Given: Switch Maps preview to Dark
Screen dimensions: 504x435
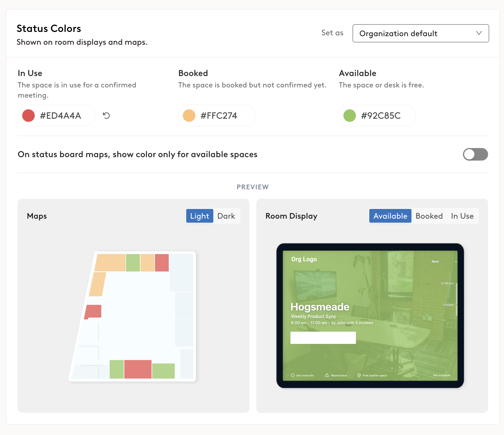Looking at the screenshot, I should tap(226, 216).
